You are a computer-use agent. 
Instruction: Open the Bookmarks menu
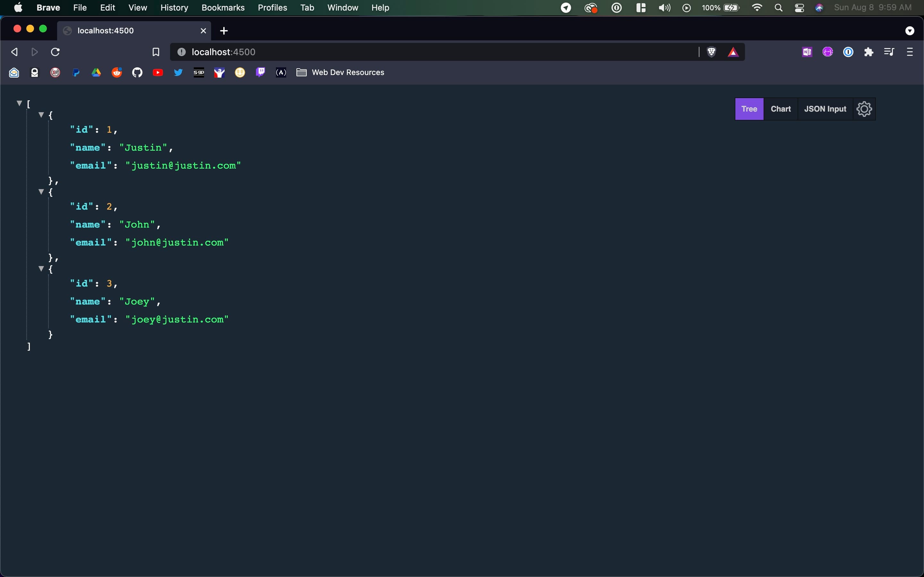coord(223,7)
